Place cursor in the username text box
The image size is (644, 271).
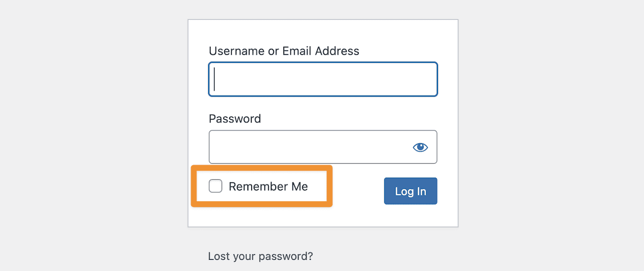click(x=323, y=79)
